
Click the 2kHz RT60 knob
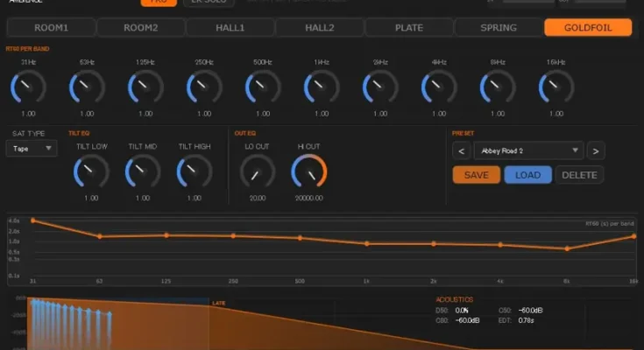380,87
